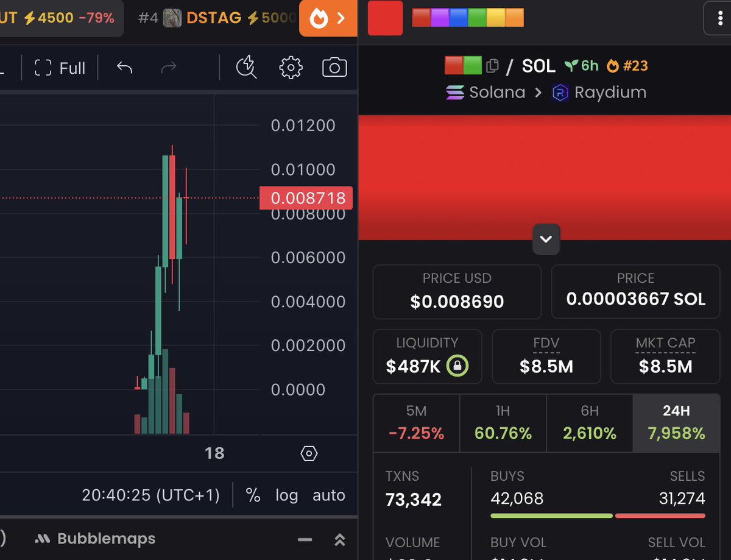Undo the last chart action
The height and width of the screenshot is (560, 731).
tap(124, 68)
